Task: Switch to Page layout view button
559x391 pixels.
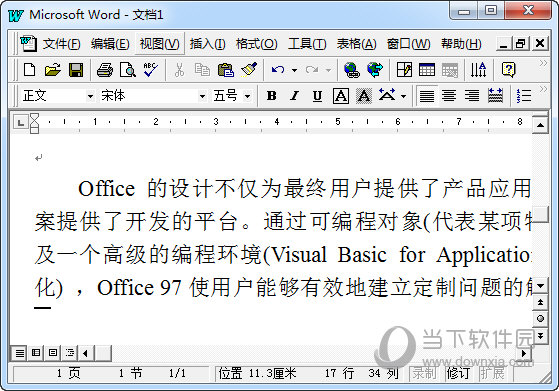Action: coord(53,353)
